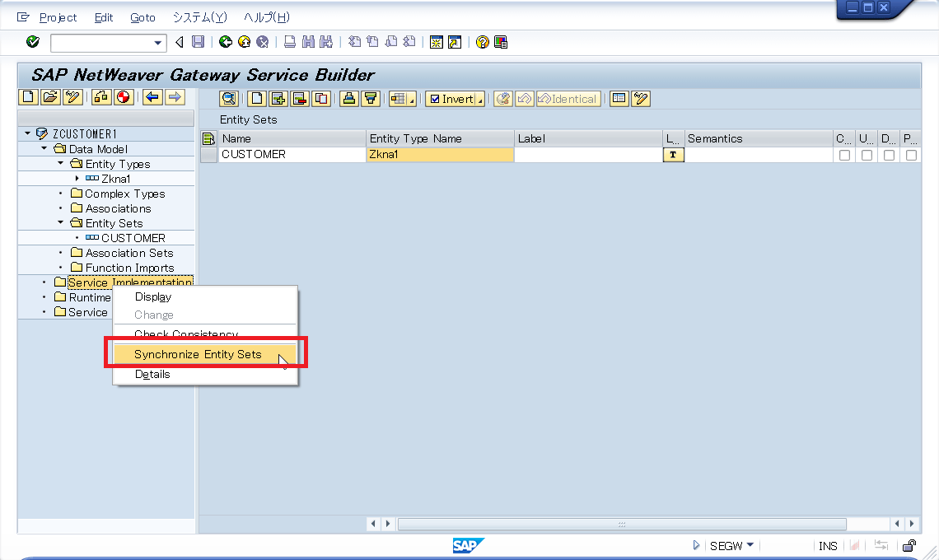Collapse the Entity Types folder
The image size is (939, 560).
[x=60, y=164]
